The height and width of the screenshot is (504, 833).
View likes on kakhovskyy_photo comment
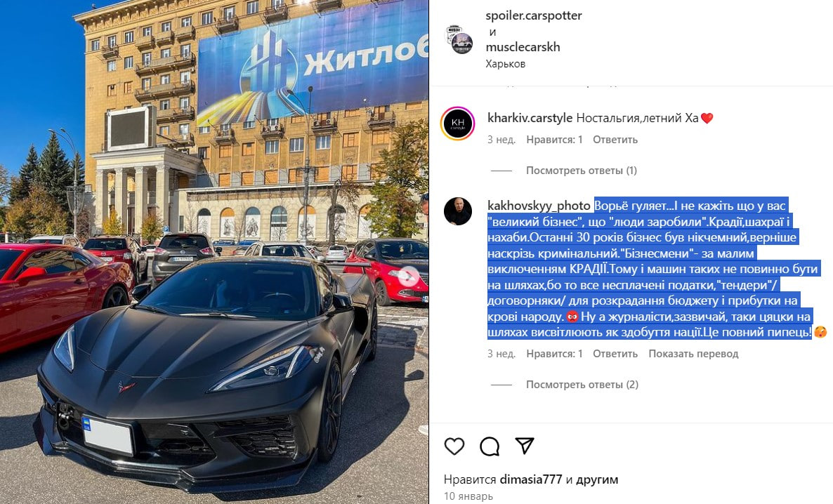(554, 354)
